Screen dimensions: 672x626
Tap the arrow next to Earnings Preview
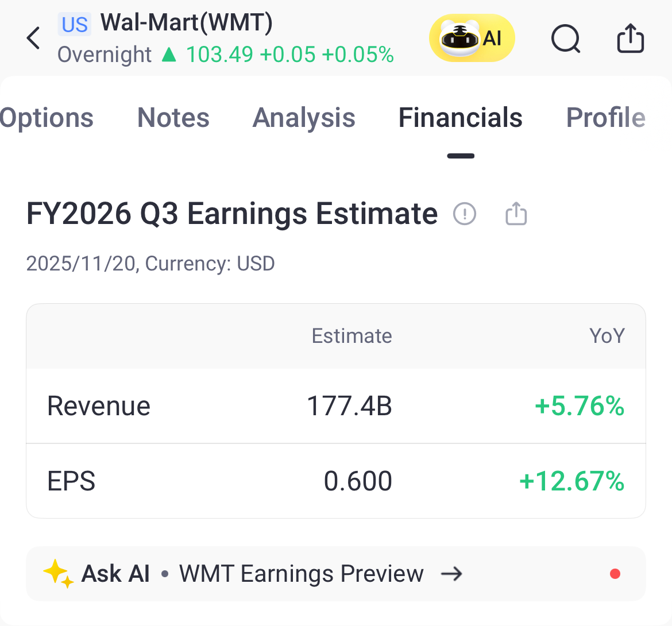(x=451, y=574)
